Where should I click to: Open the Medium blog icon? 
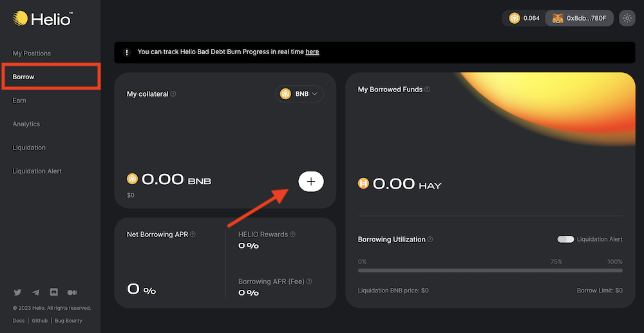coord(72,292)
